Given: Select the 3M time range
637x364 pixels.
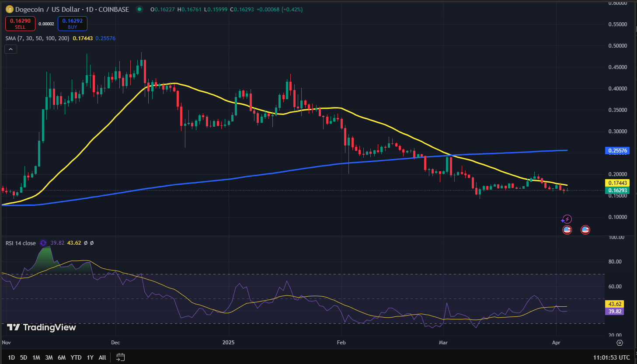Looking at the screenshot, I should pos(49,357).
